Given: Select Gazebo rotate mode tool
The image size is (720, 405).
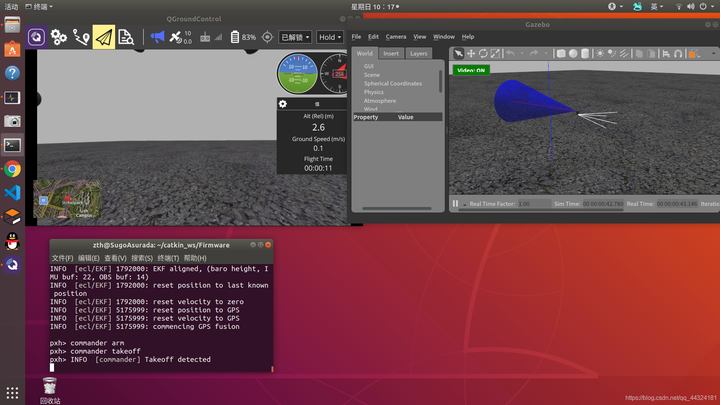Looking at the screenshot, I should (483, 54).
